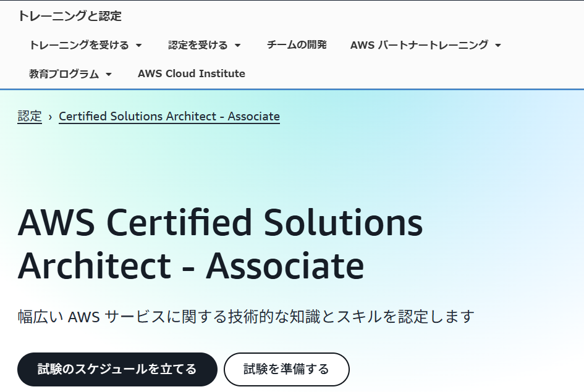Open the トレーニングを受ける menu
Screen dimensions: 584x392
[x=79, y=45]
